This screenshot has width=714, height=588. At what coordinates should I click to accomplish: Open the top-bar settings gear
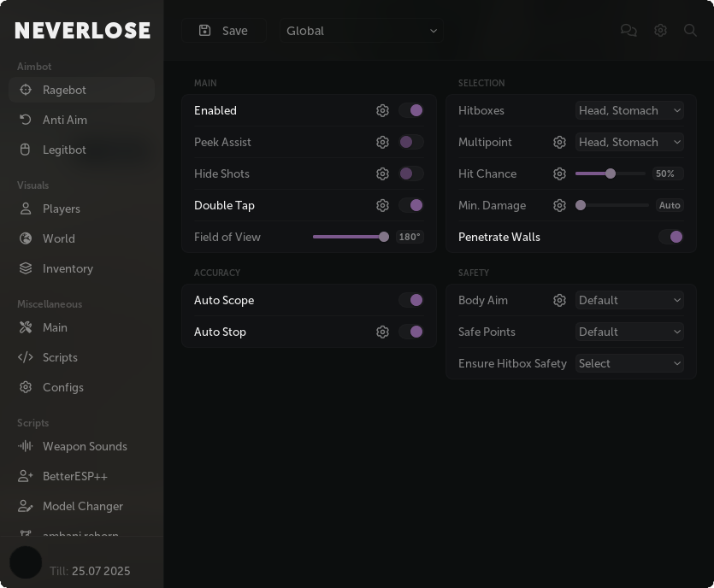660,31
